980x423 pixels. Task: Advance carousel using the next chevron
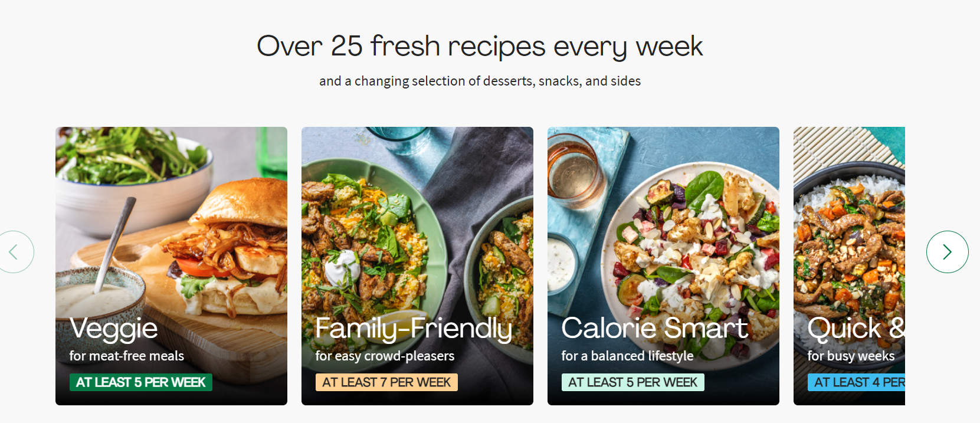tap(948, 252)
